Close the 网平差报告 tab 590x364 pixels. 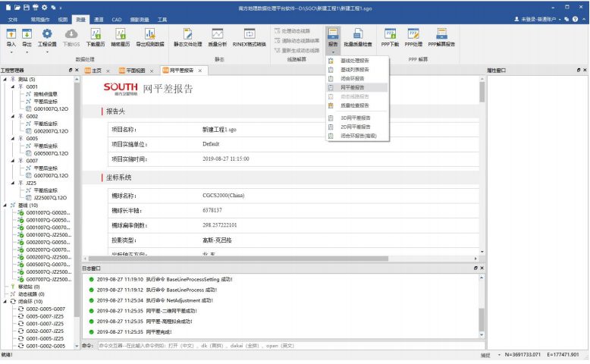coord(200,70)
